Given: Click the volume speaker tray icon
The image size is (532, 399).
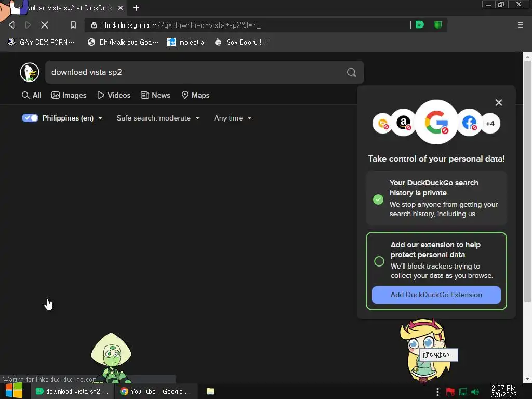Looking at the screenshot, I should pyautogui.click(x=475, y=392).
